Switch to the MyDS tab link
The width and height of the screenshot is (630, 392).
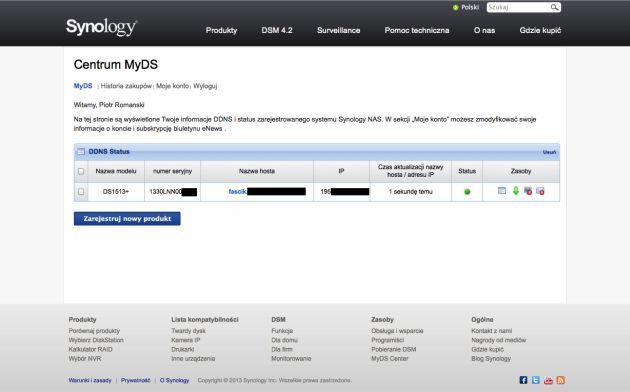point(83,86)
